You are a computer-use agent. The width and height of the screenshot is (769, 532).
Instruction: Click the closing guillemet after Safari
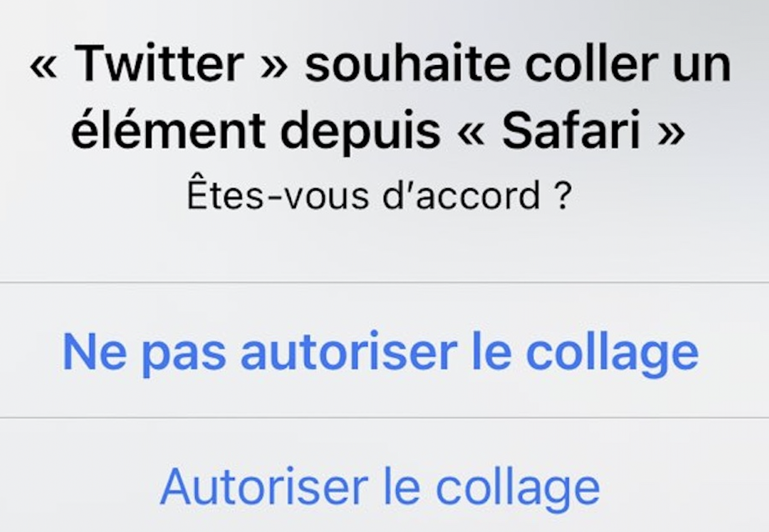pos(672,134)
